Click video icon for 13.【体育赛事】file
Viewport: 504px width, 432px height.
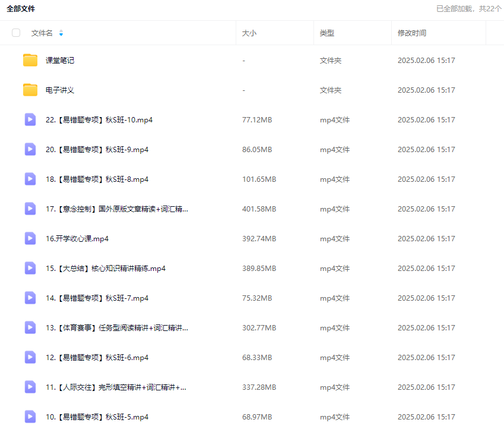(30, 327)
